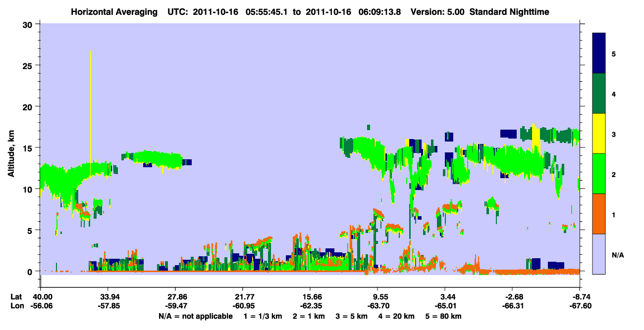
Task: Click legend text '5 = 80 km'
Action: 443,316
